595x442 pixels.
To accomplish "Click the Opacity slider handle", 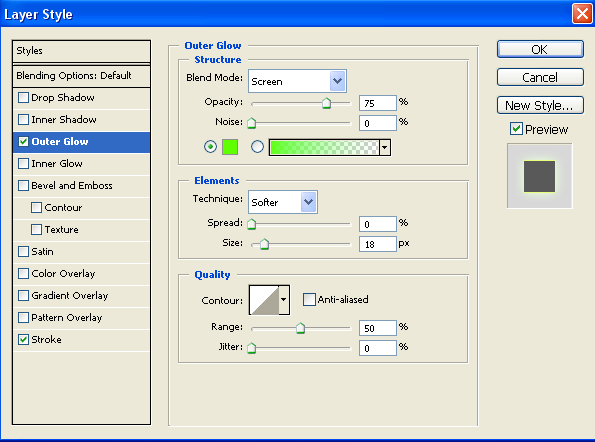I will click(x=326, y=103).
